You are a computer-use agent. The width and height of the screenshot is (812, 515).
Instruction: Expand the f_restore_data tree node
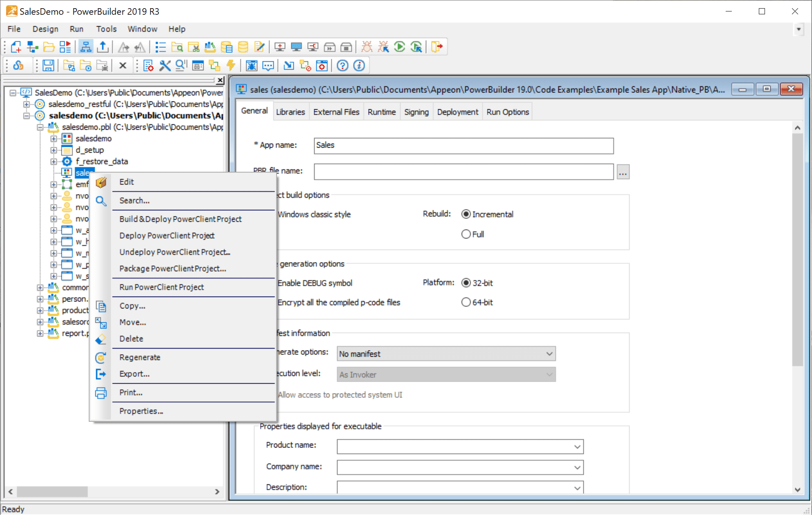(x=54, y=162)
